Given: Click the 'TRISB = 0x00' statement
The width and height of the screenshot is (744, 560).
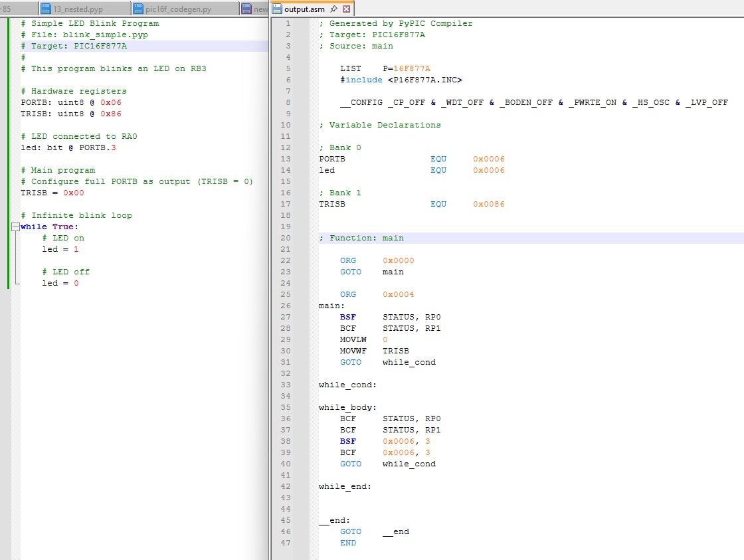Looking at the screenshot, I should (52, 193).
